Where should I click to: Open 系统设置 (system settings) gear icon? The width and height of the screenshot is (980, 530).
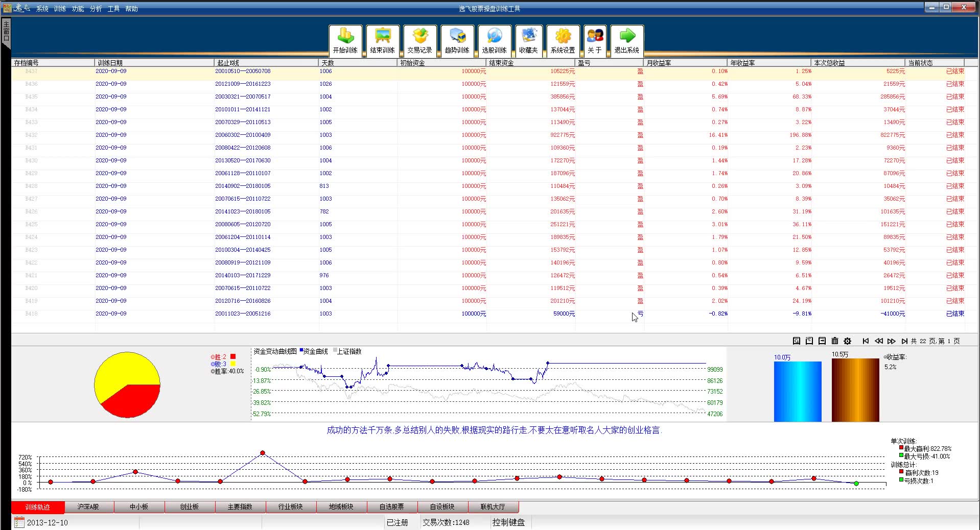point(563,40)
